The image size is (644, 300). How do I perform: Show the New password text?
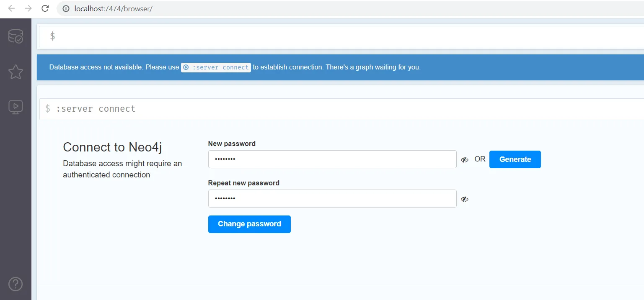pos(464,159)
